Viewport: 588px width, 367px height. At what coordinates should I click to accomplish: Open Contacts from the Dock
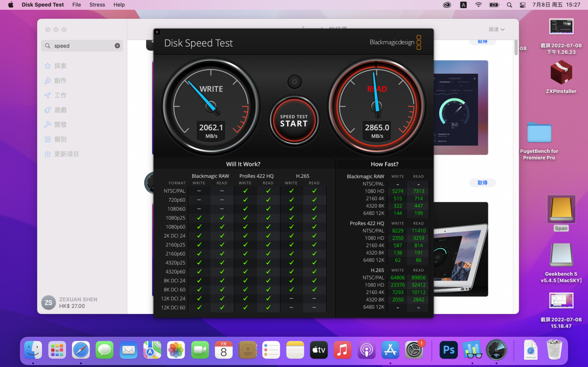click(247, 350)
